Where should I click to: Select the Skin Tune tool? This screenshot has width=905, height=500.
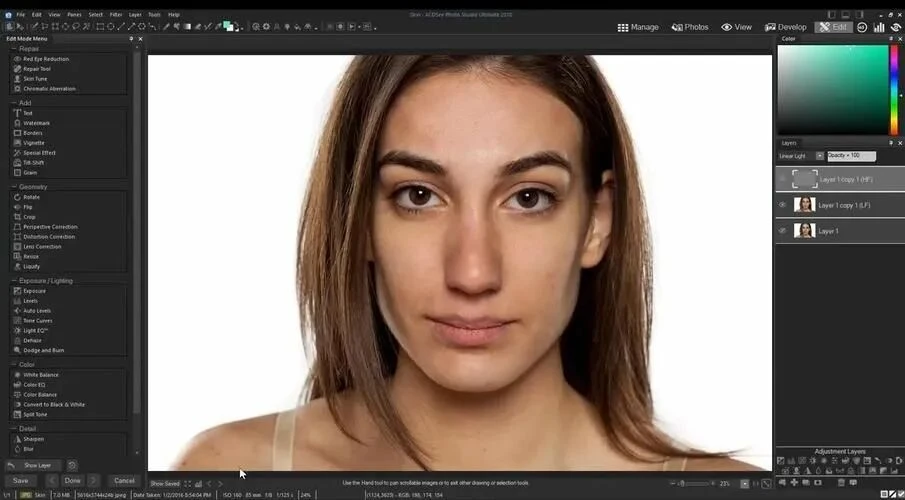pos(35,79)
